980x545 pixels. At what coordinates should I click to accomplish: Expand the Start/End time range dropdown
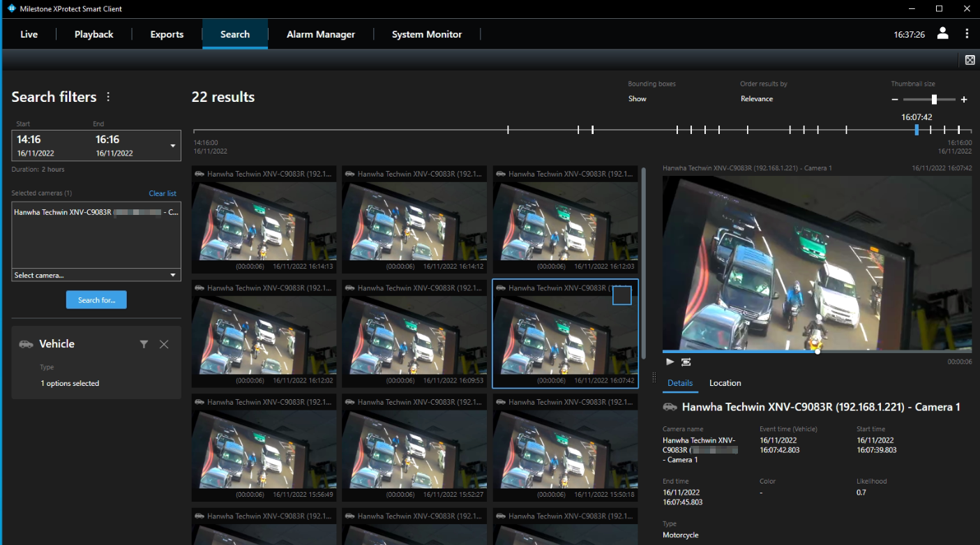click(172, 146)
